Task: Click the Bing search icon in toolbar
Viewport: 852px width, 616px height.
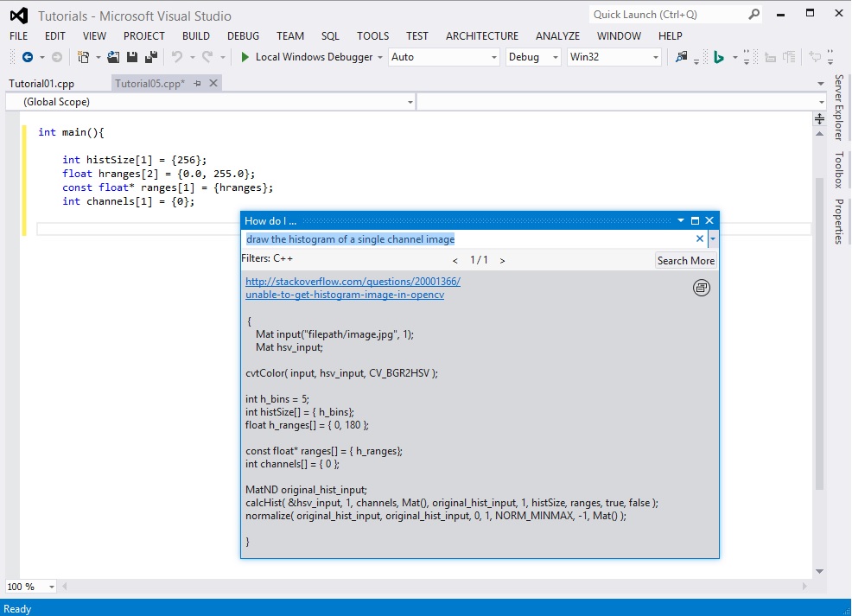Action: (x=718, y=57)
